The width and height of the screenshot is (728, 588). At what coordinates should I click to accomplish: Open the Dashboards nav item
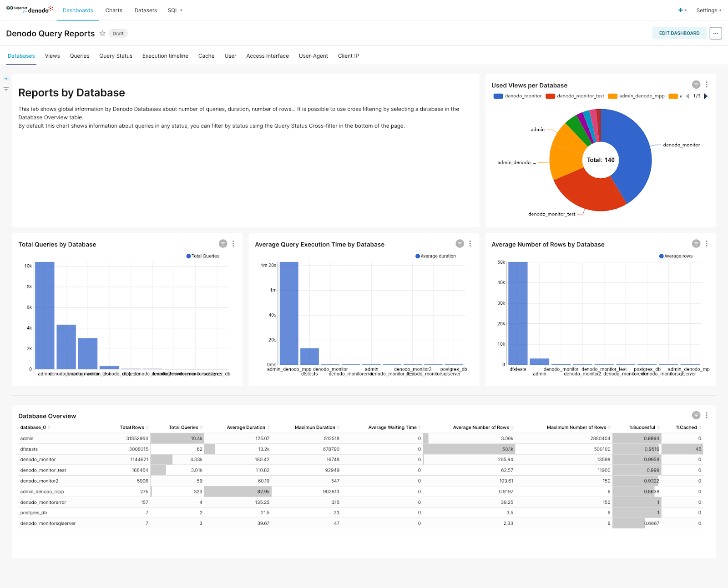click(78, 10)
